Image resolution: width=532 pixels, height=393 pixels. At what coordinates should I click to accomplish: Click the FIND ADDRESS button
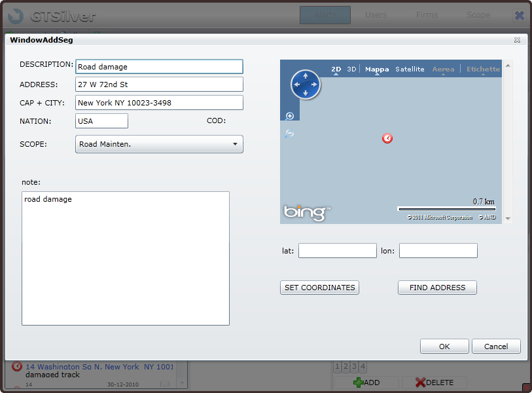437,288
